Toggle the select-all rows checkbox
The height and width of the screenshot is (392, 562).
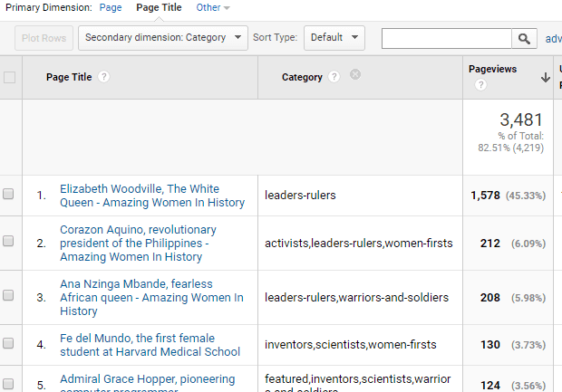10,77
